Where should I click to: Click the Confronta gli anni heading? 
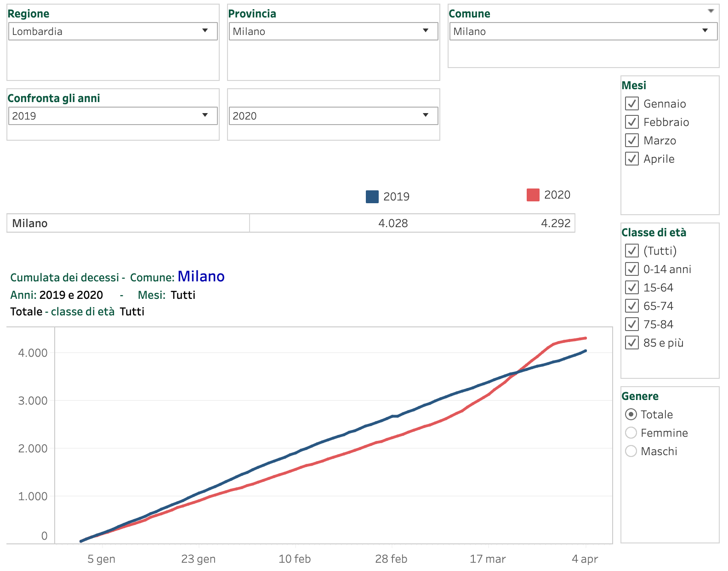coord(54,98)
